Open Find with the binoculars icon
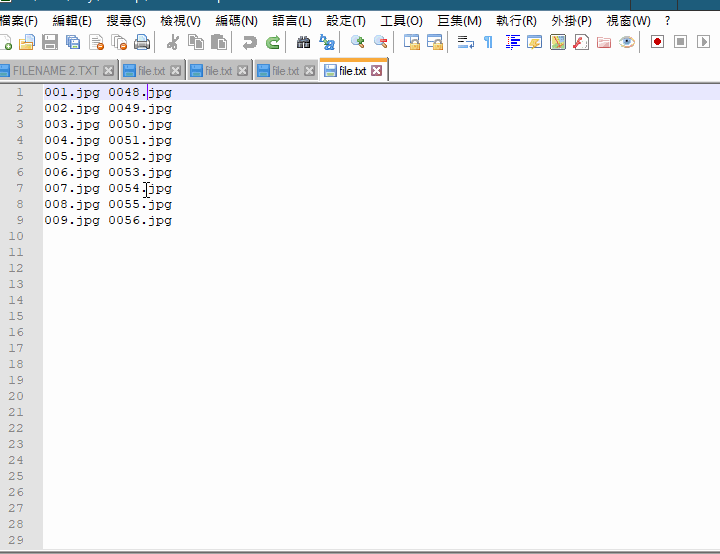 click(303, 42)
